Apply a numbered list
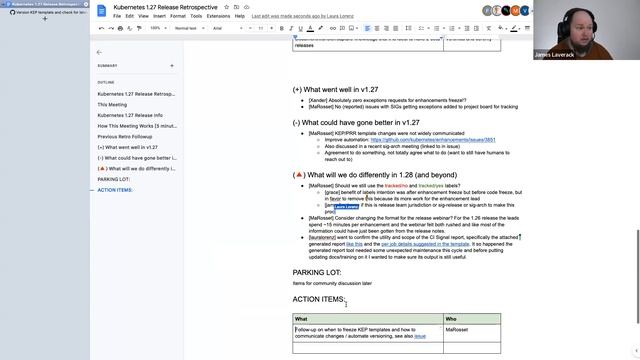The height and width of the screenshot is (360, 640). (451, 28)
